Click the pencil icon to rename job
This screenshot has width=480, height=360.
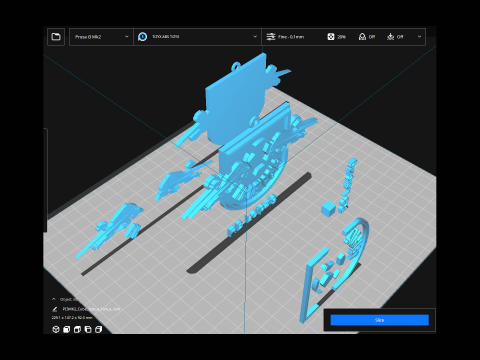[55, 309]
